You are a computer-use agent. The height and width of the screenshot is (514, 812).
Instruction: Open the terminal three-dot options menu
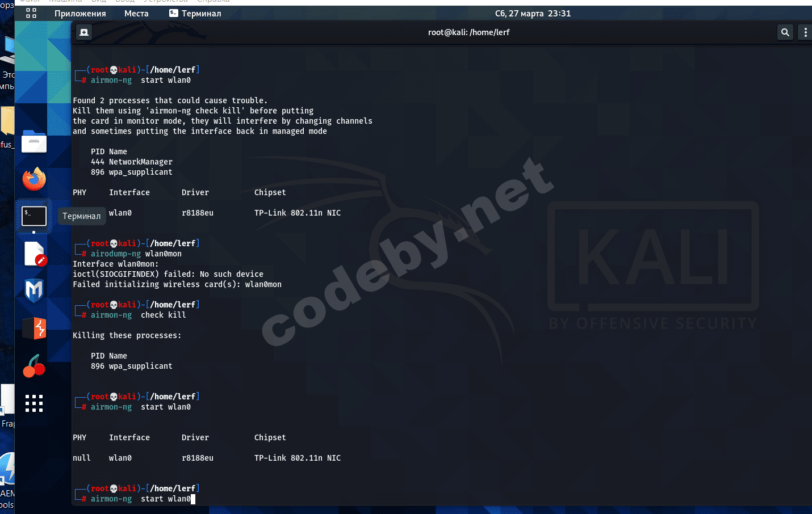[805, 32]
